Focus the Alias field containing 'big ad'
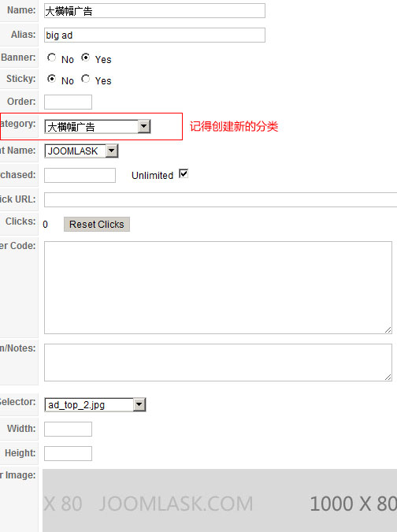The image size is (397, 532). point(154,35)
